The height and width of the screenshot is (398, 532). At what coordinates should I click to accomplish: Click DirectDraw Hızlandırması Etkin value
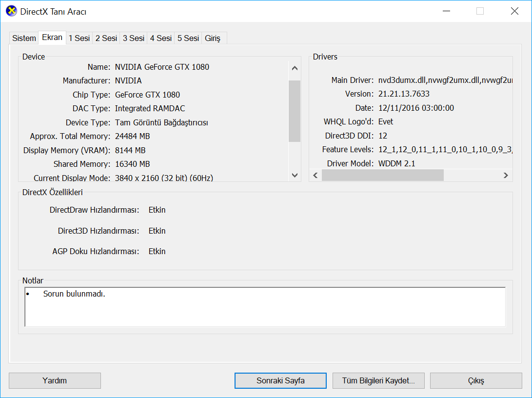[157, 210]
